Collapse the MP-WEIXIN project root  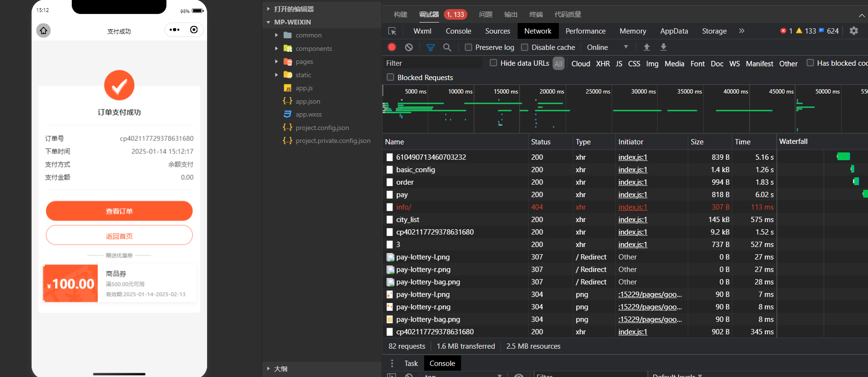point(268,22)
